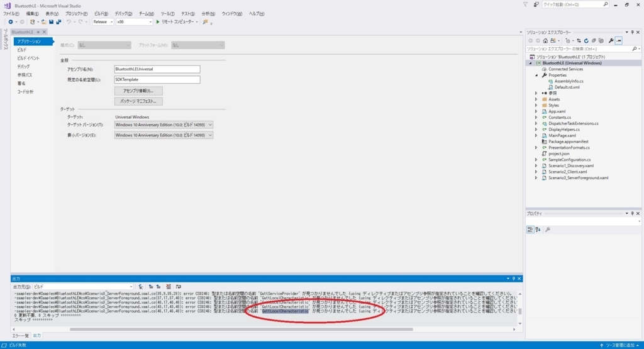644x349 pixels.
Task: Click the default namespace input field
Action: pyautogui.click(x=157, y=80)
